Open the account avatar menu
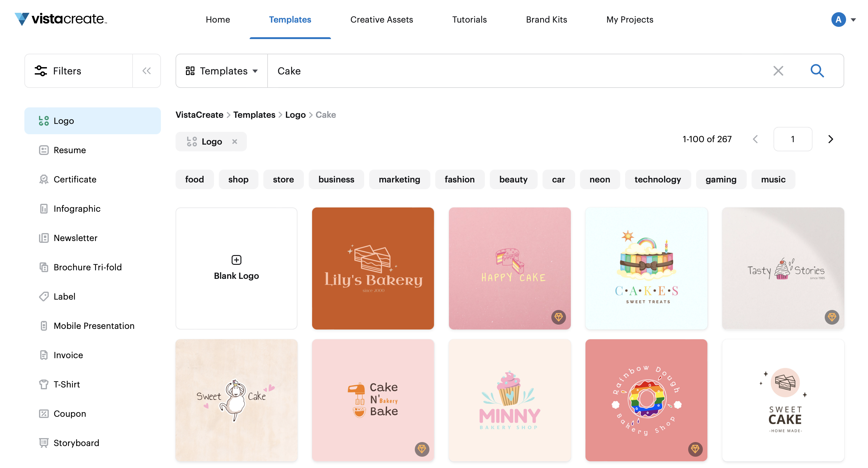This screenshot has height=468, width=868. (838, 20)
